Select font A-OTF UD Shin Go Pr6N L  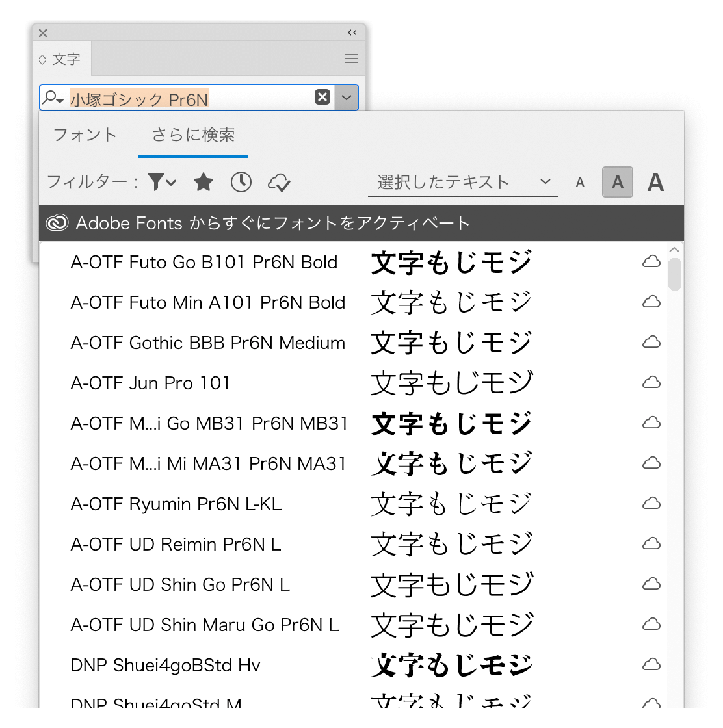pyautogui.click(x=180, y=584)
